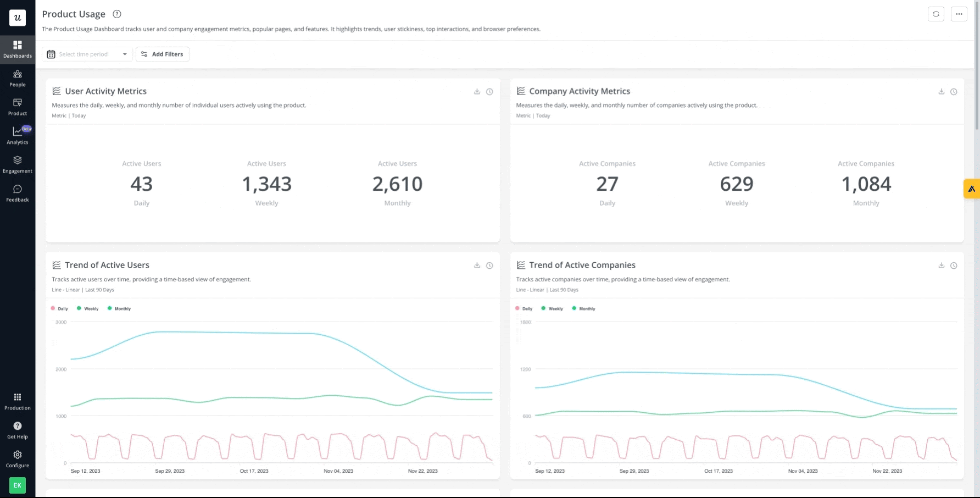Screen dimensions: 980x498
Task: Navigate to the Engagement section
Action: tap(18, 164)
